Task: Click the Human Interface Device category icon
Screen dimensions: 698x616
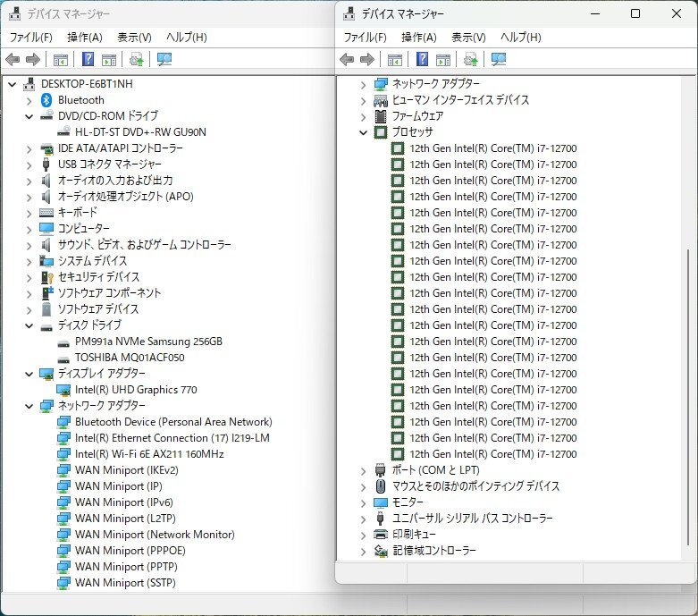Action: [381, 100]
